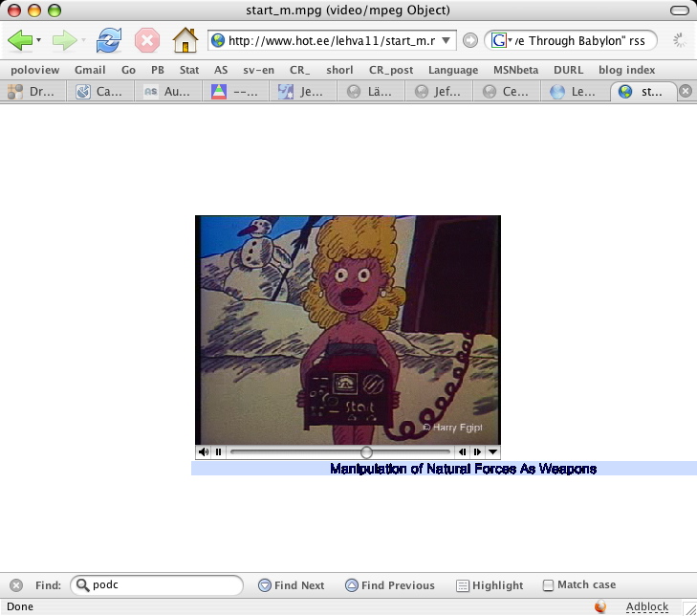Open the CR_post bookmark
This screenshot has width=697, height=616.
pyautogui.click(x=391, y=70)
